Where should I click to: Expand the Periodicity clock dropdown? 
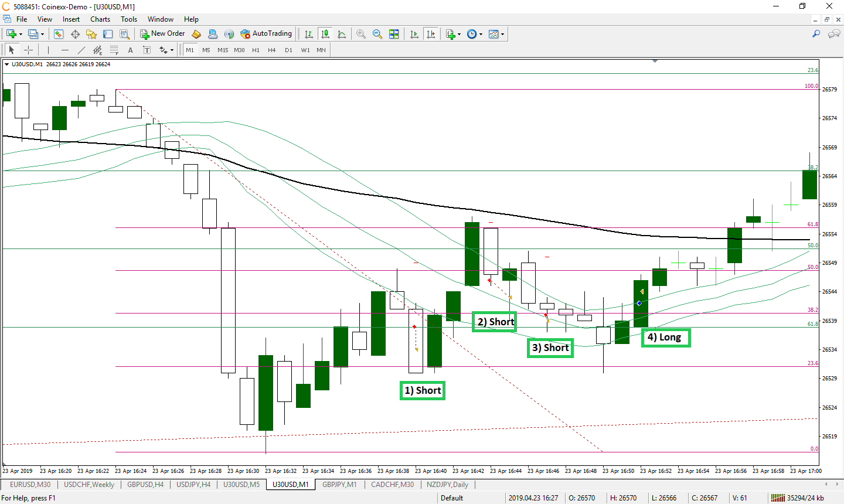pos(481,34)
